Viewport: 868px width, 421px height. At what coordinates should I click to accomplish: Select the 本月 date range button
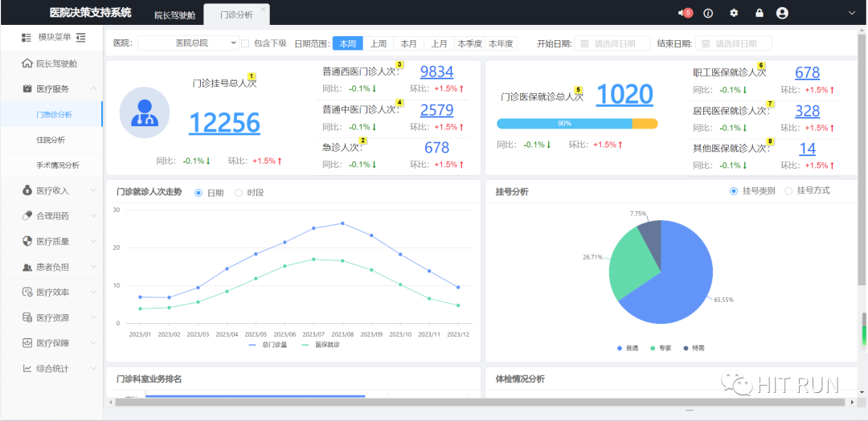pyautogui.click(x=408, y=43)
